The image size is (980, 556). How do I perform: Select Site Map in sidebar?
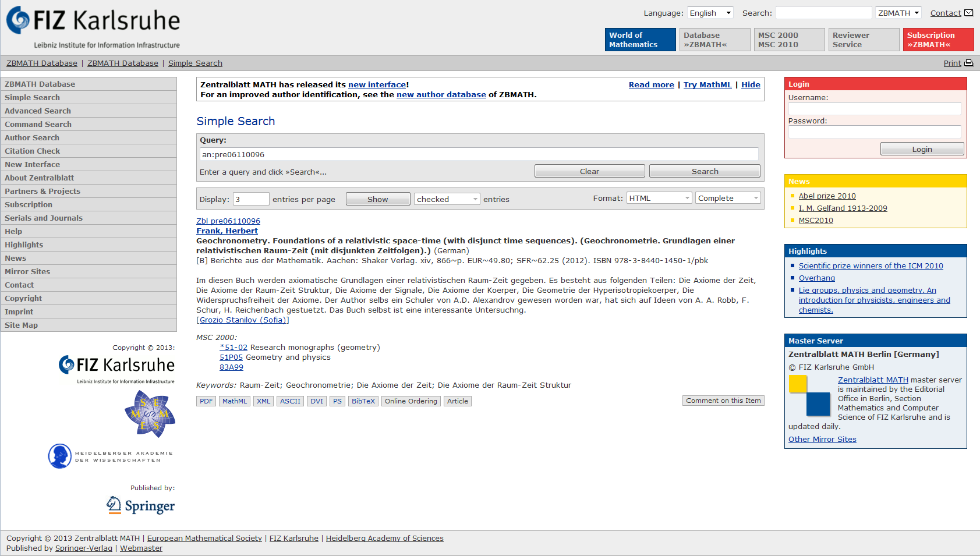tap(89, 325)
